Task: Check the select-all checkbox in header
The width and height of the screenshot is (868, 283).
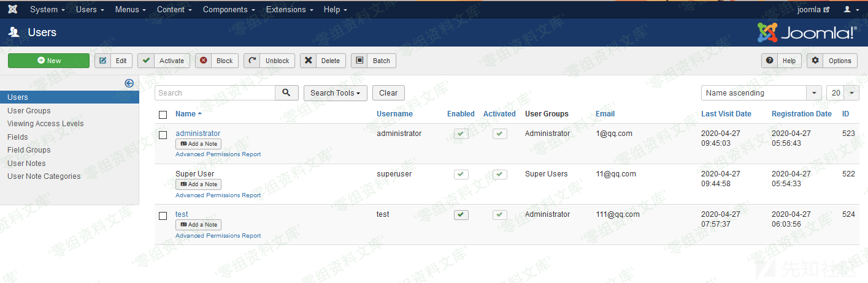Action: click(x=163, y=115)
